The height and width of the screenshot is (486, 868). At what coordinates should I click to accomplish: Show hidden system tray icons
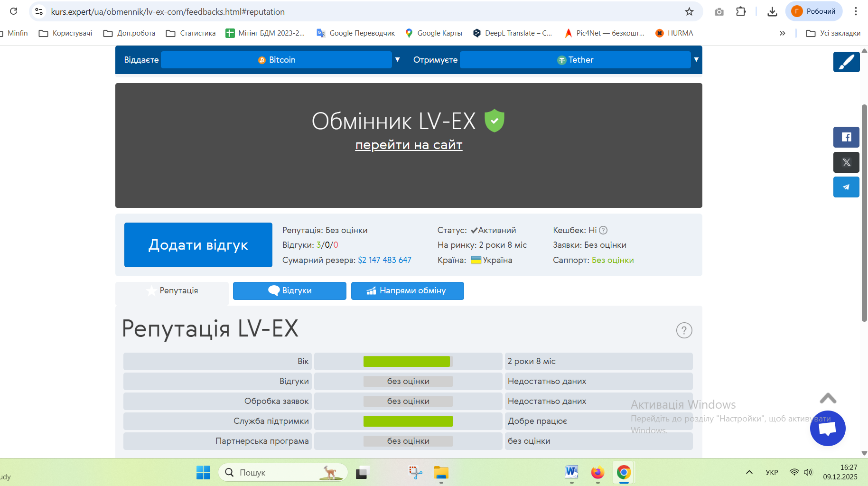(749, 472)
